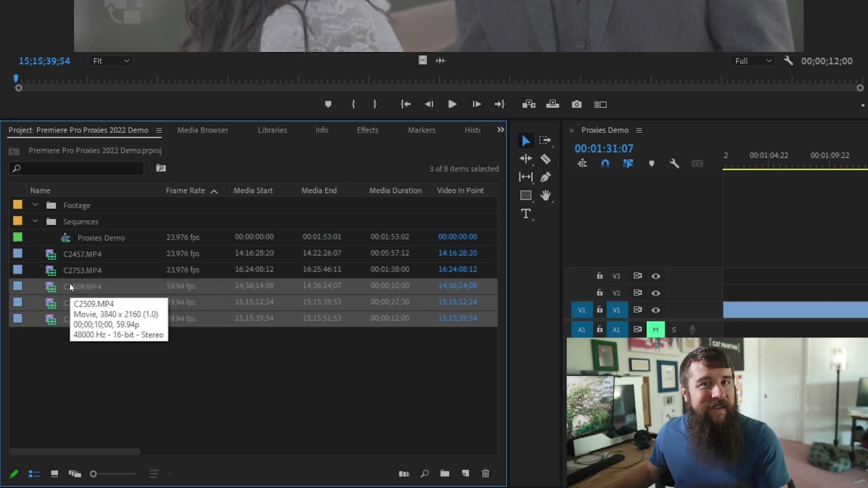868x488 pixels.
Task: Toggle V3 track output eye
Action: pyautogui.click(x=656, y=276)
